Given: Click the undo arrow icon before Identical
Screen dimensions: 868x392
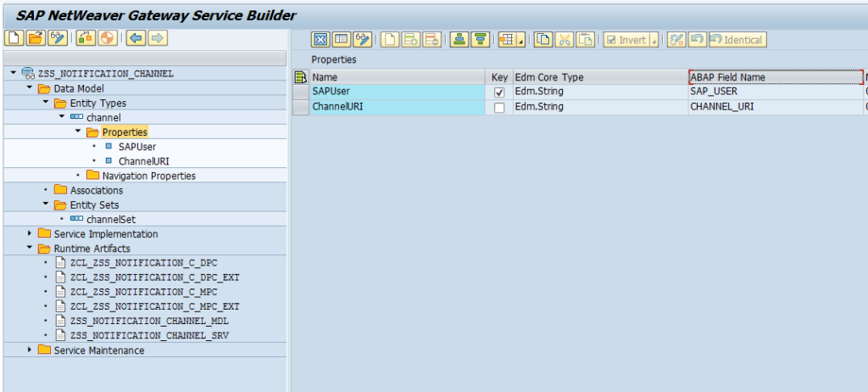Looking at the screenshot, I should [698, 39].
